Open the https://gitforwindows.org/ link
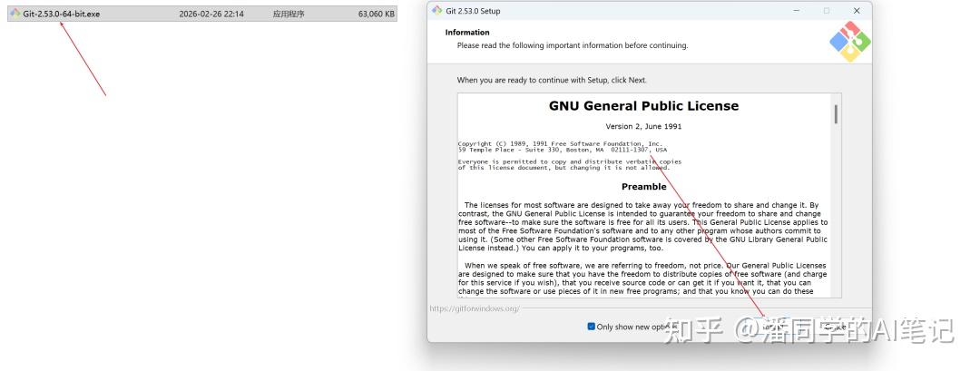Screen dimensions: 980x371 tap(475, 308)
